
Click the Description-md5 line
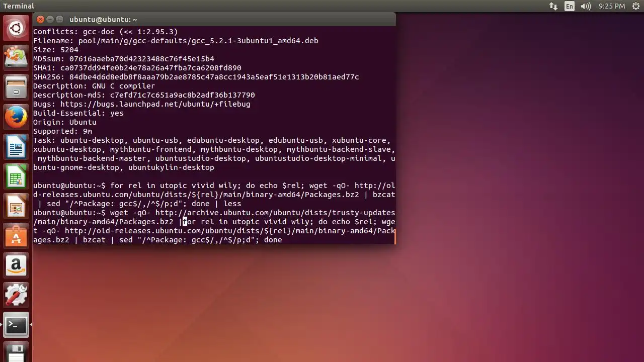pos(144,95)
